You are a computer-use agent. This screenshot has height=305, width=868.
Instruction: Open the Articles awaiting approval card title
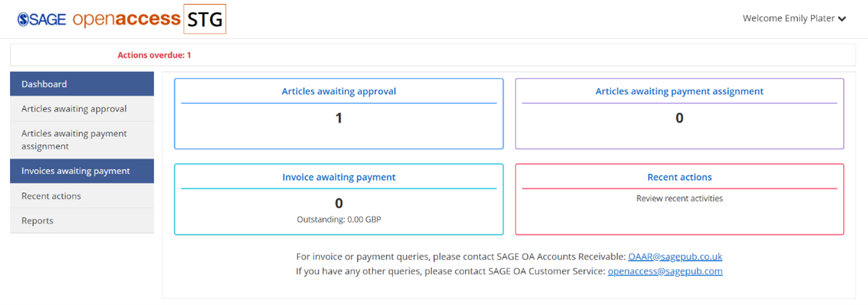click(x=339, y=91)
